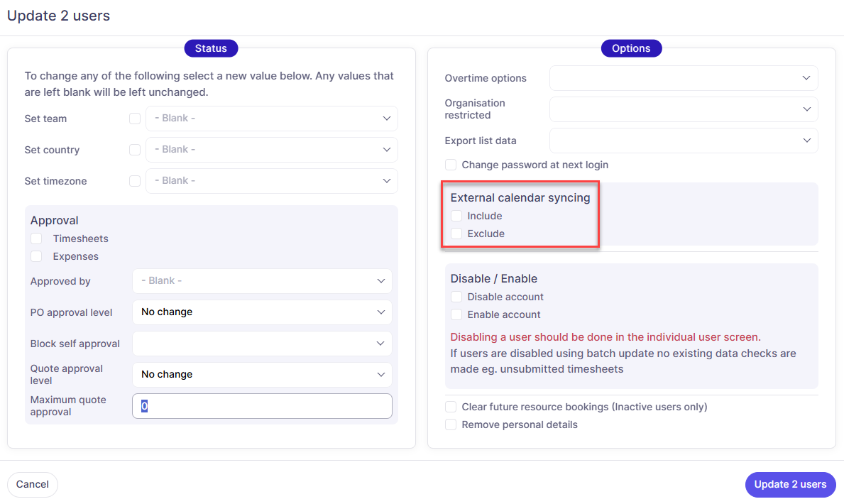Open the Set team dropdown
This screenshot has width=844, height=504.
point(271,119)
